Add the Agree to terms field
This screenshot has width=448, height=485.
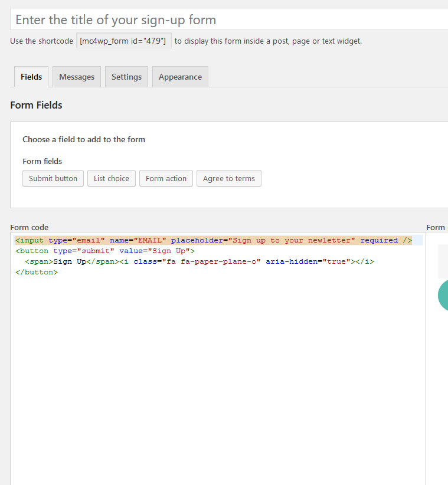tap(229, 178)
